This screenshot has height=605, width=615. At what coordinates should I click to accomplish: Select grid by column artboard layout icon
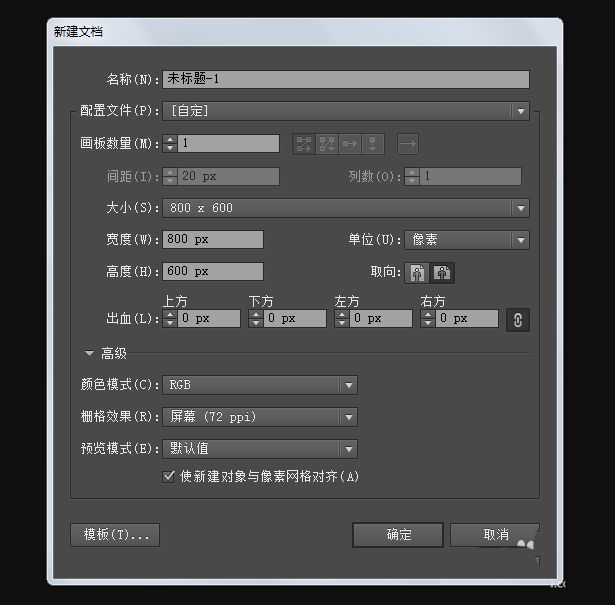327,144
